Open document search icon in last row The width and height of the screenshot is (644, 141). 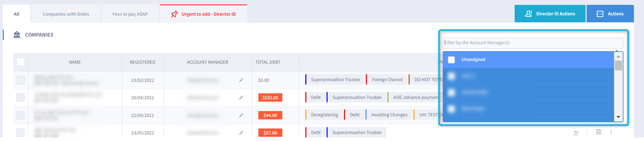click(598, 132)
